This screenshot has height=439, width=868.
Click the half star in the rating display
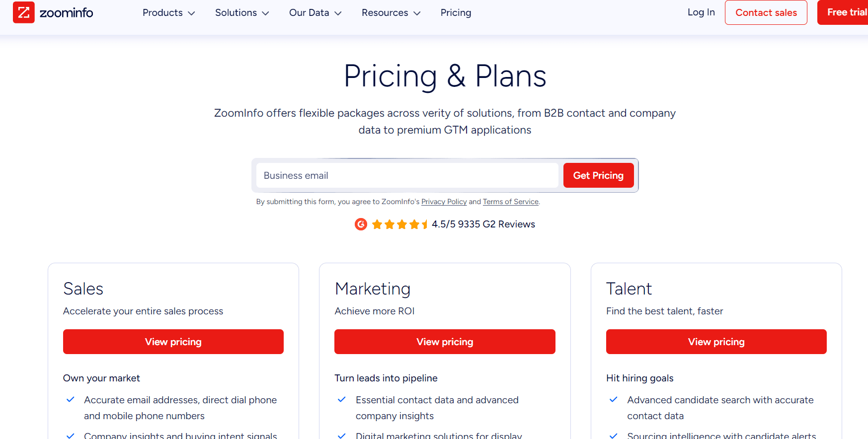[x=425, y=224]
